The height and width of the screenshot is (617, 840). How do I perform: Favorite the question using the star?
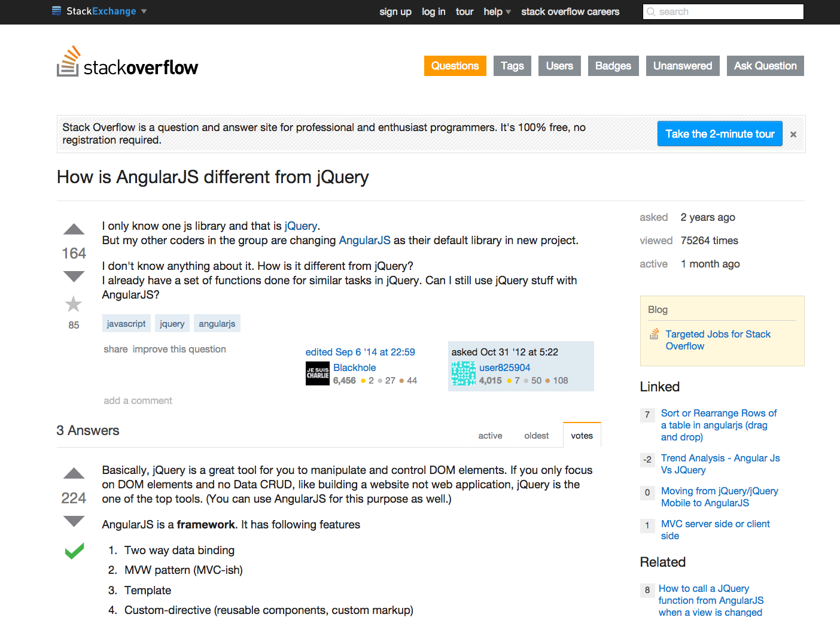74,304
